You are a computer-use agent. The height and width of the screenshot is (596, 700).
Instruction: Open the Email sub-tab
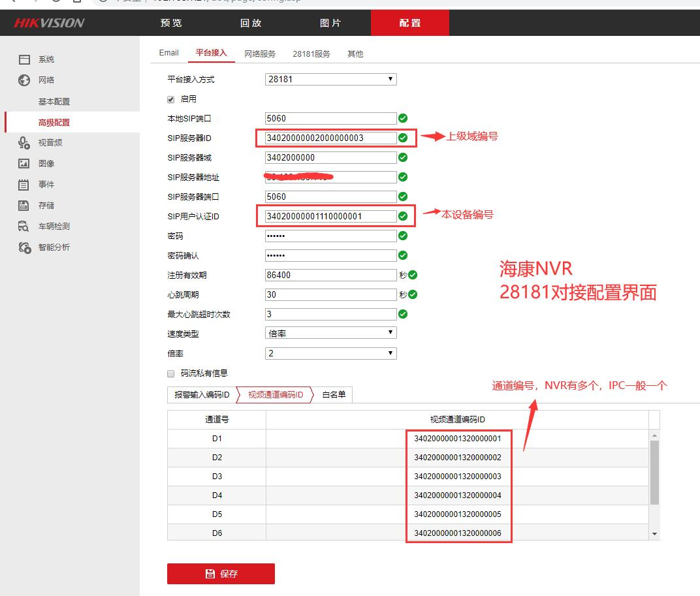pos(168,52)
